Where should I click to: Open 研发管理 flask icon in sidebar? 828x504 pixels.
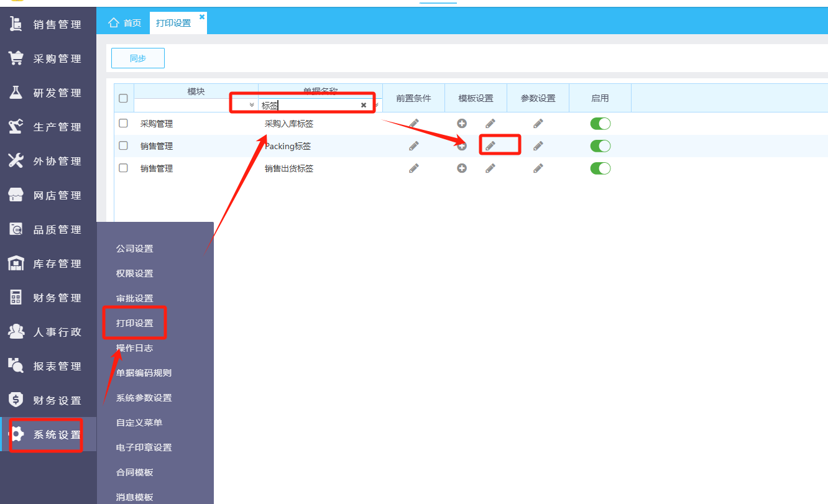(x=16, y=93)
